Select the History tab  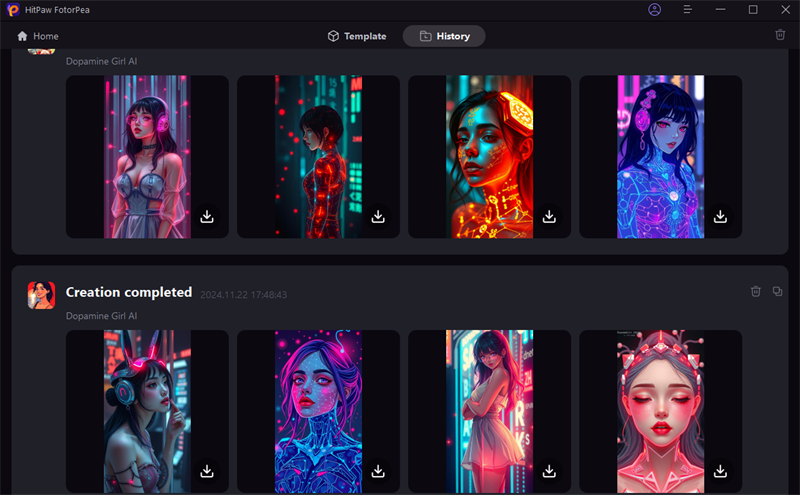pos(444,36)
